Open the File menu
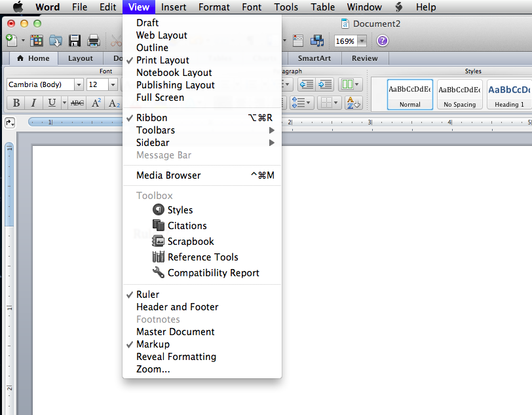Viewport: 532px width, 415px height. [x=79, y=7]
